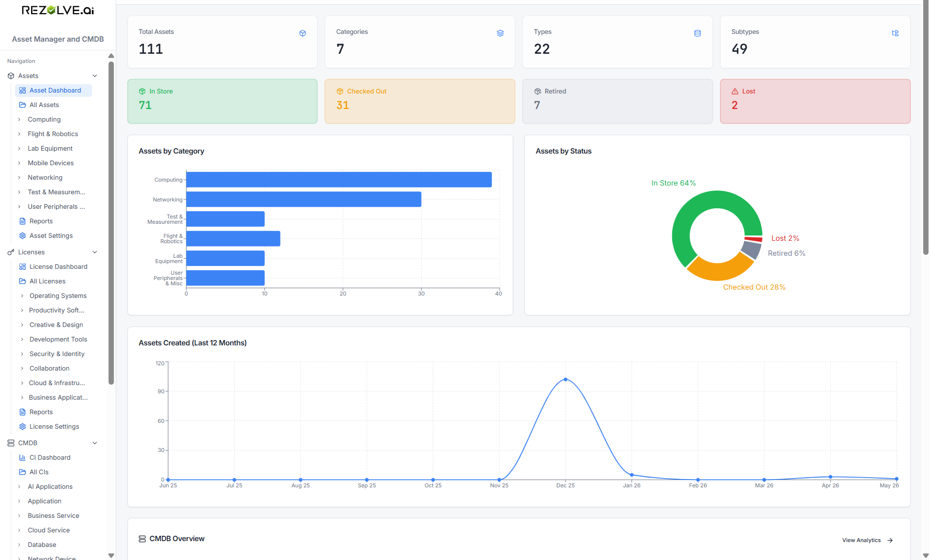
Task: Click the License Dashboard grid icon
Action: [x=22, y=267]
